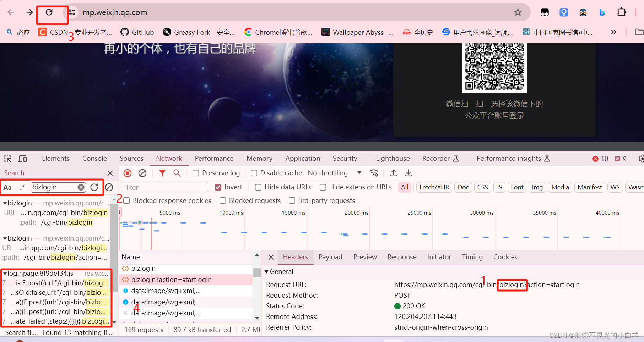The image size is (644, 342).
Task: Collapse the loginpage.8f9def34.js search results
Action: (x=5, y=274)
